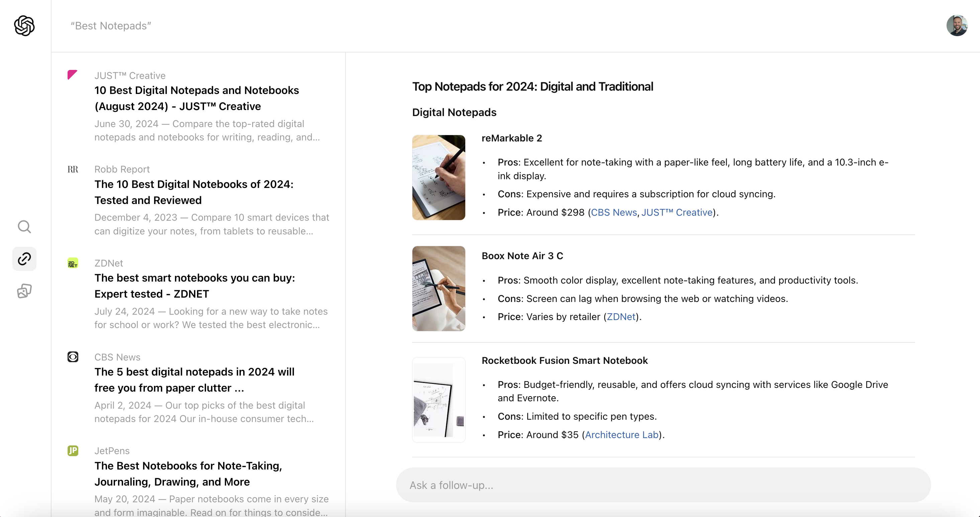Click the 'April 2, 2024' result snippet
Viewport: 980px width, 517px height.
click(204, 412)
